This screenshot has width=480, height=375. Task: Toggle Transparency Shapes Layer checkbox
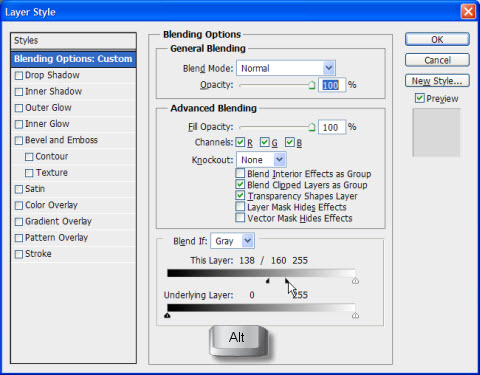[x=240, y=195]
